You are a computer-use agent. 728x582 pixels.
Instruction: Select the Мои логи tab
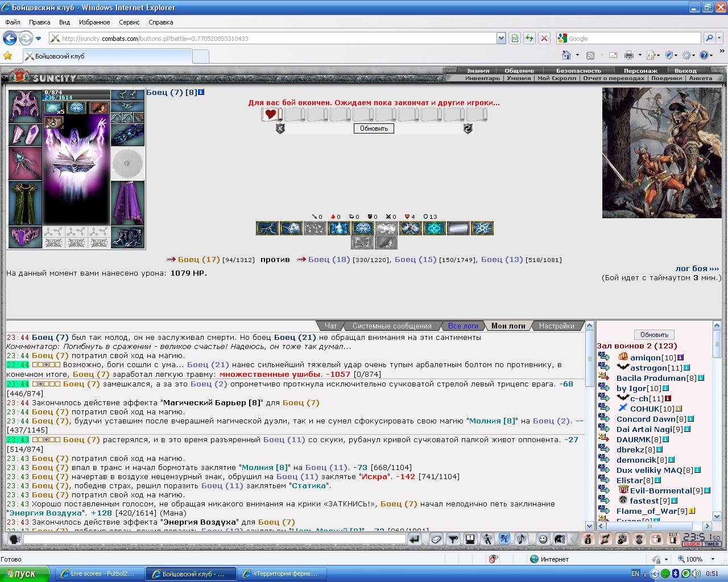[x=508, y=326]
